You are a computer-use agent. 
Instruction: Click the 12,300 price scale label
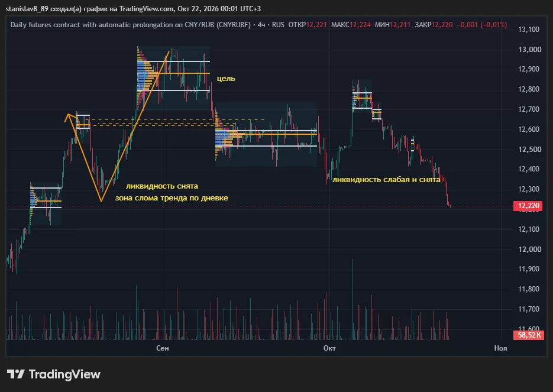point(529,189)
